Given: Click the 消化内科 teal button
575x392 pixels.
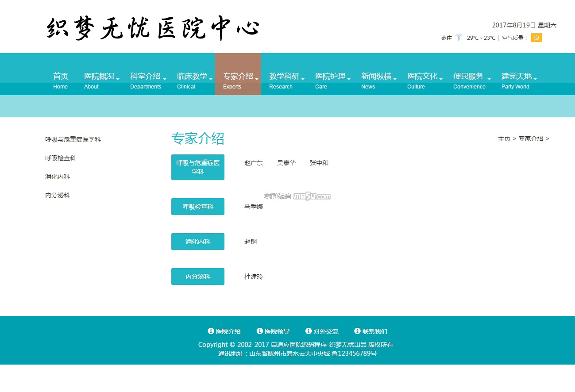Looking at the screenshot, I should click(x=198, y=242).
